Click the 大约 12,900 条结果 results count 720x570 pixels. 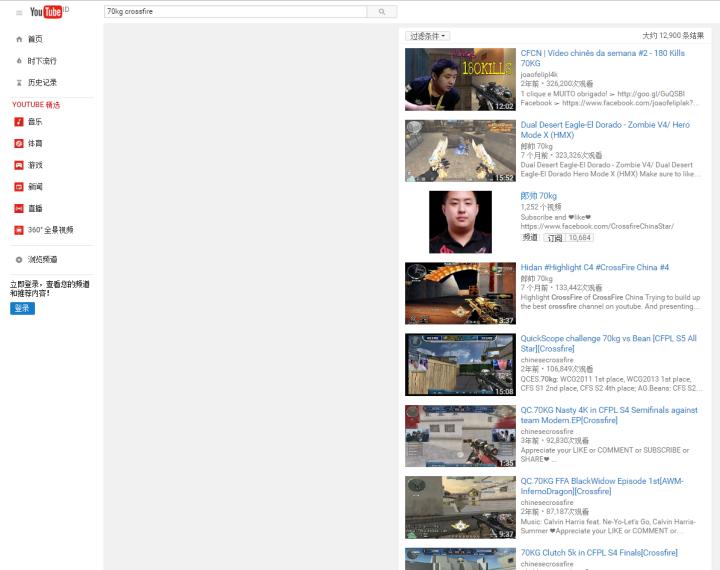(673, 35)
